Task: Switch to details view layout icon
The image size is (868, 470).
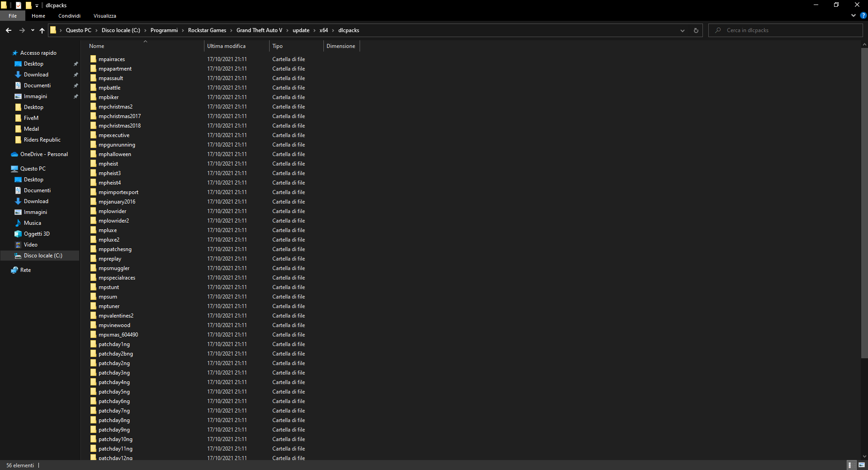Action: (850, 465)
